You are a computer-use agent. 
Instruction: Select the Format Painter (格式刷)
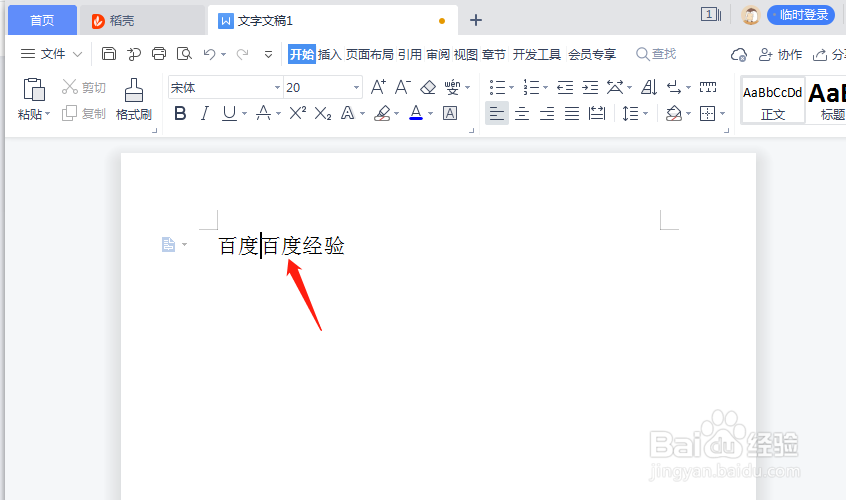pos(134,99)
